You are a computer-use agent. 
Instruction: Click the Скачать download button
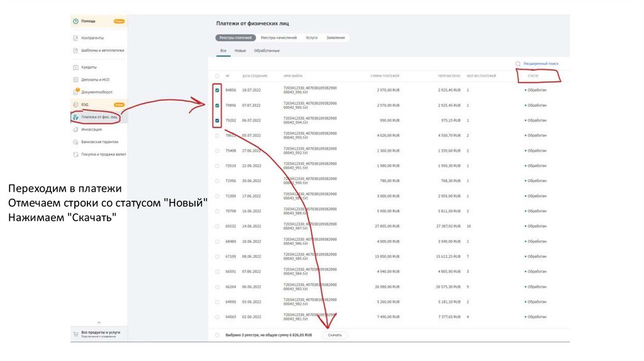tap(335, 335)
